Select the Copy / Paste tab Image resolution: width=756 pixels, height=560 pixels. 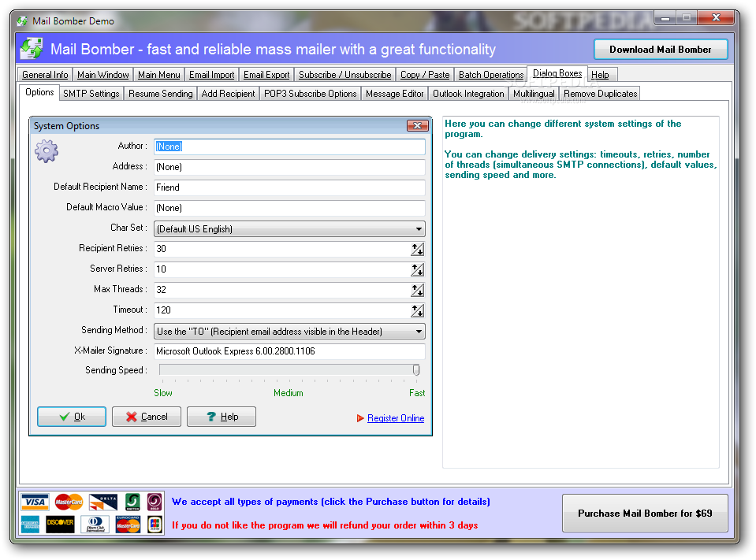coord(425,75)
